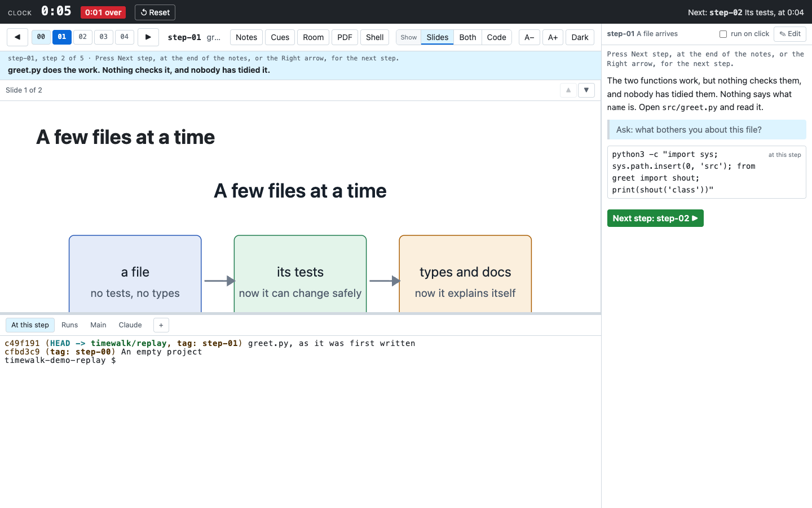Click the 'its tests' slide box
This screenshot has width=812, height=508.
click(300, 274)
